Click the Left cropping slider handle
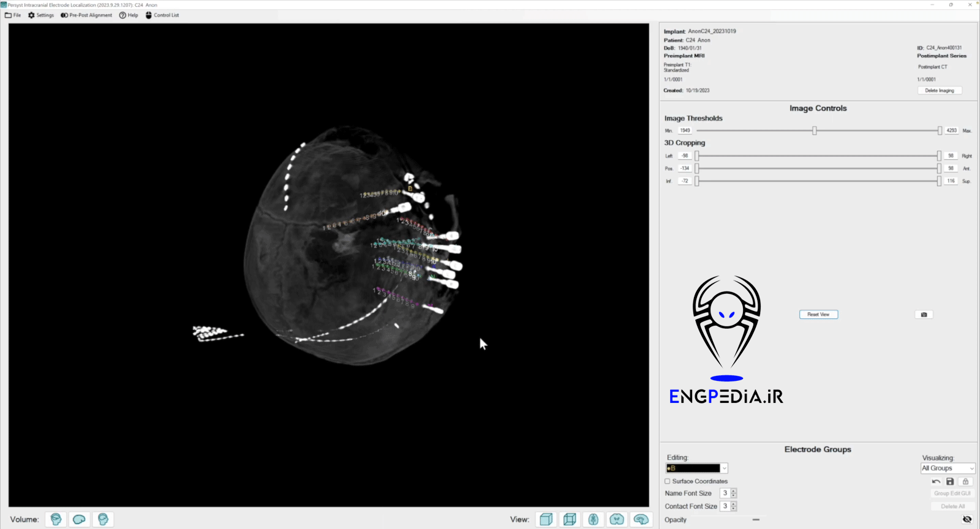 tap(697, 156)
